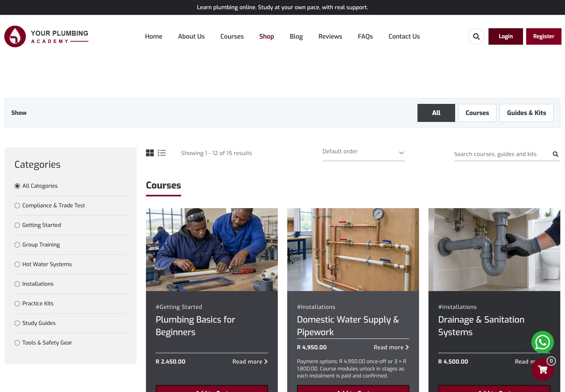
Task: Open Blog page
Action: click(296, 36)
